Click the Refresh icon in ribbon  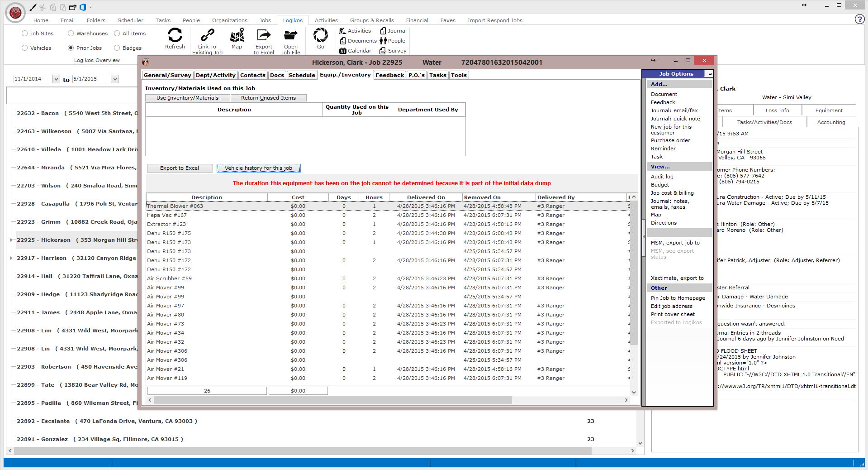[x=175, y=35]
